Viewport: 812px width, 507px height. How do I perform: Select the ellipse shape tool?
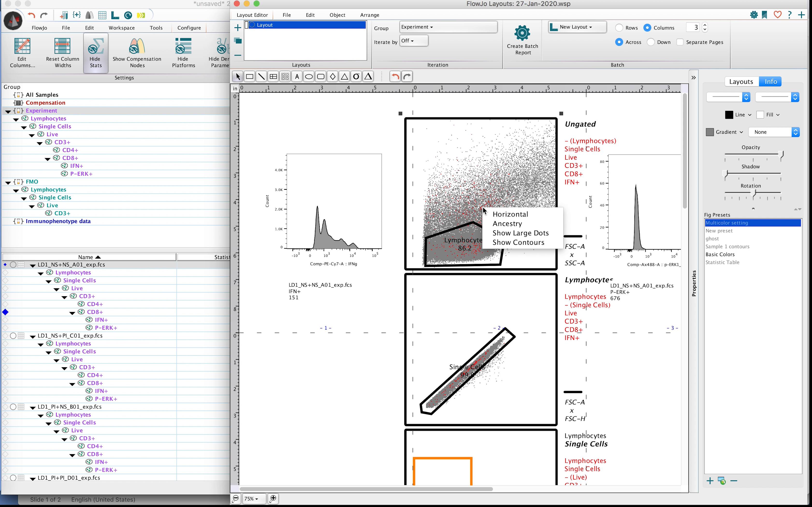309,77
